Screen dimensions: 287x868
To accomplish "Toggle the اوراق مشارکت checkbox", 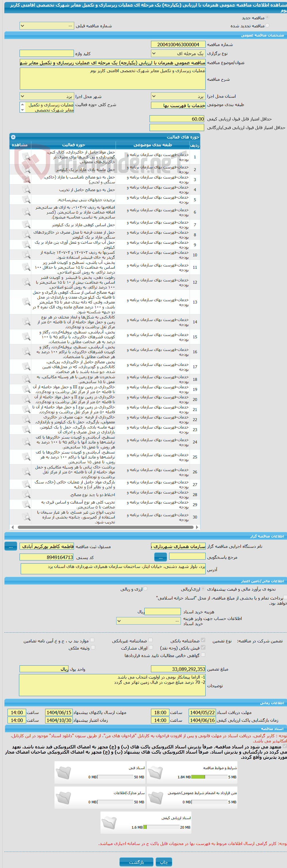I will (x=151, y=648).
